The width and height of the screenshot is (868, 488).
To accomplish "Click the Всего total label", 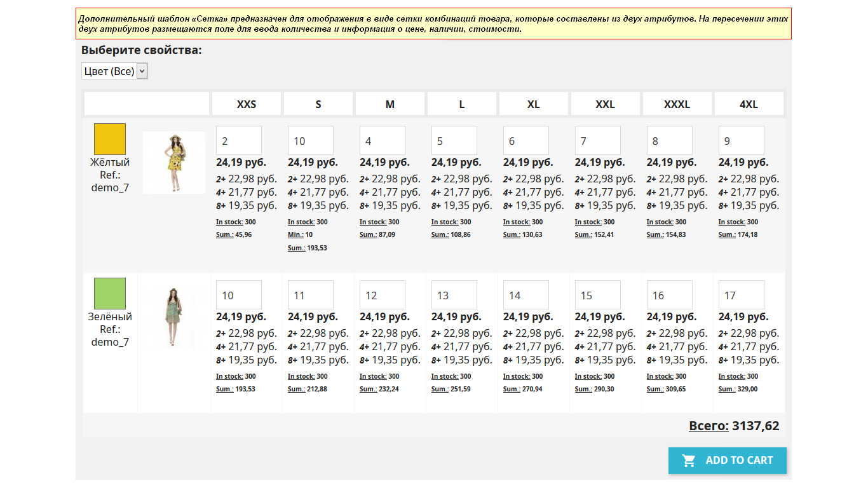I will coord(709,426).
